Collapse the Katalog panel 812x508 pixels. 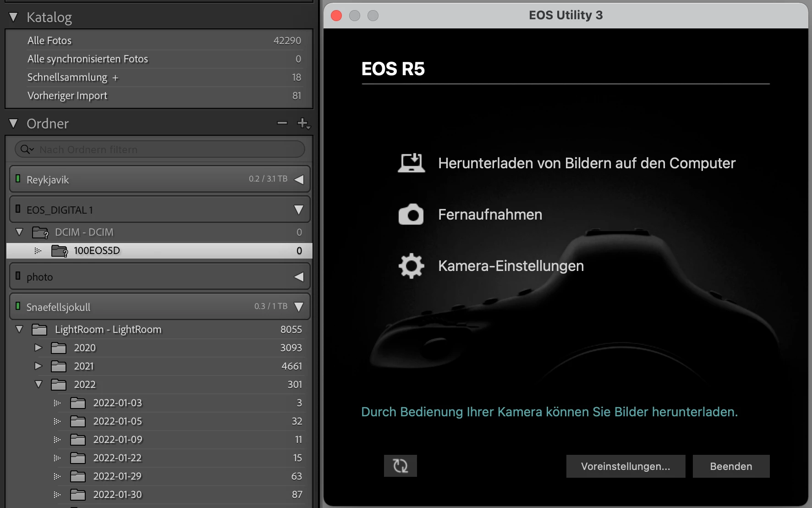coord(13,17)
